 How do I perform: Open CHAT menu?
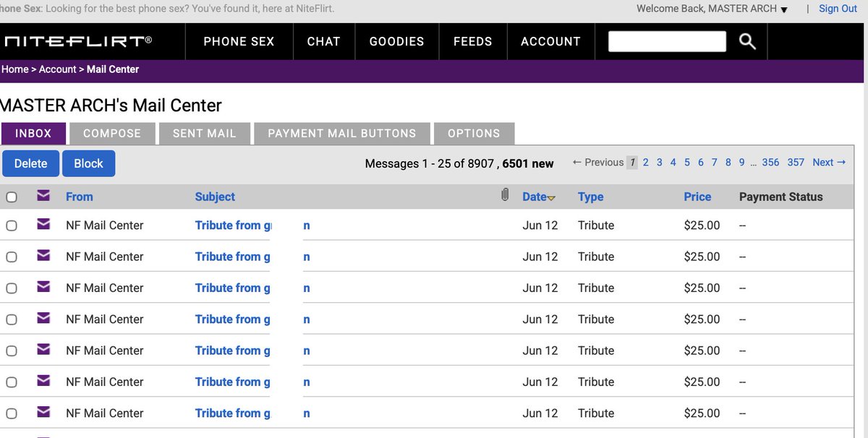pos(323,41)
